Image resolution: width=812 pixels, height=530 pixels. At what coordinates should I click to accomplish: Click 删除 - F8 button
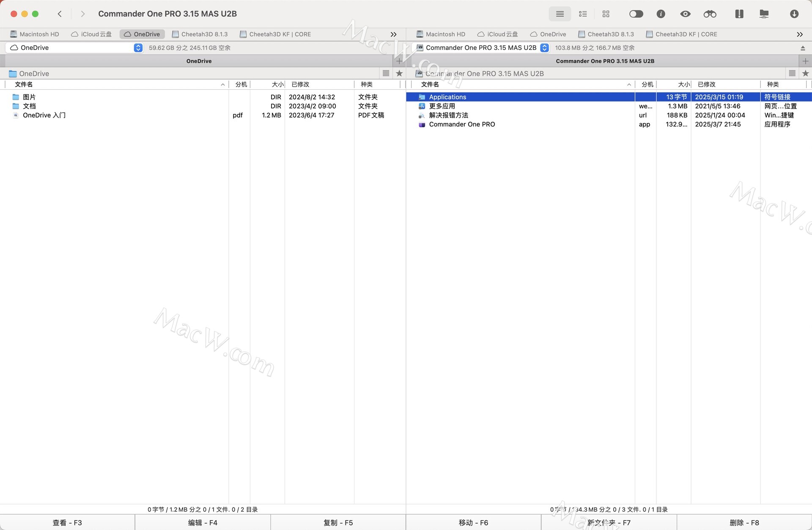click(744, 522)
